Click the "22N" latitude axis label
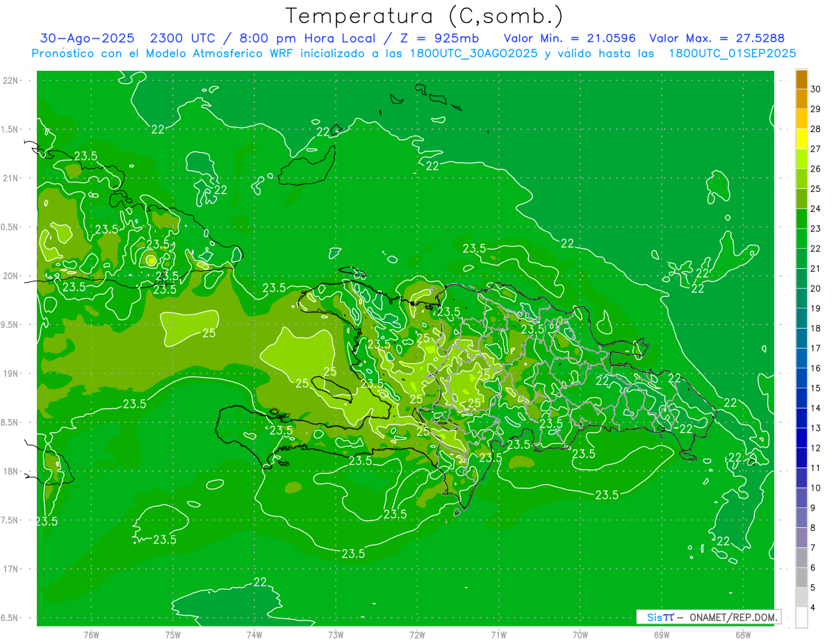This screenshot has height=644, width=834. click(11, 81)
